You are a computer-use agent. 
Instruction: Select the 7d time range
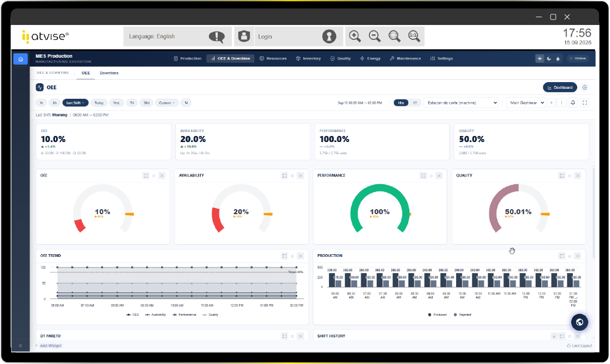tap(132, 103)
